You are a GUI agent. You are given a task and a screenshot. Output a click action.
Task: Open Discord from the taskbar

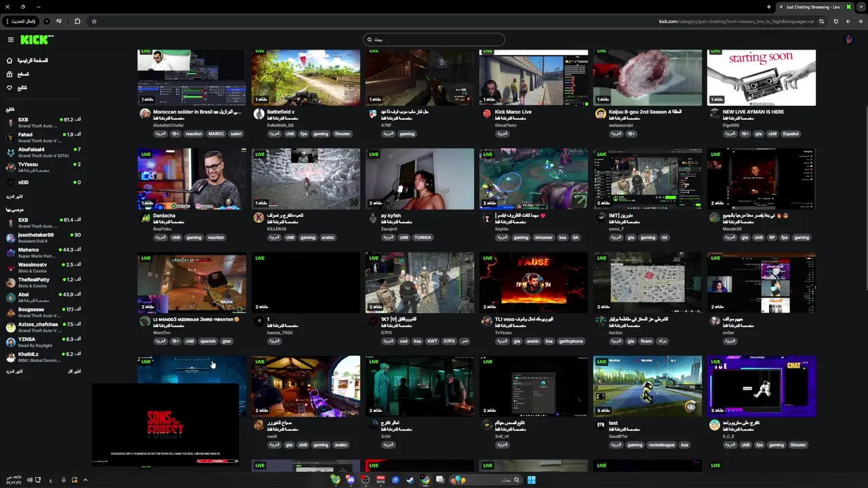tap(350, 480)
